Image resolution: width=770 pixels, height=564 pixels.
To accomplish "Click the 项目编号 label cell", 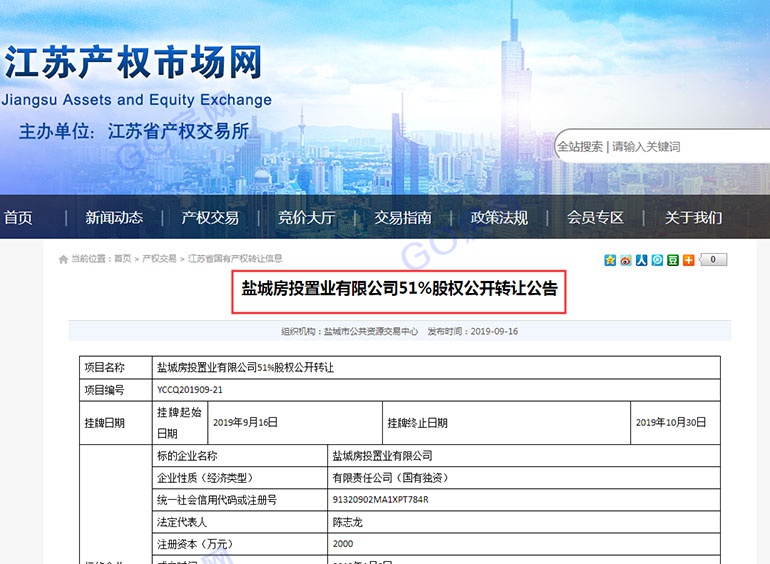I will click(x=115, y=390).
